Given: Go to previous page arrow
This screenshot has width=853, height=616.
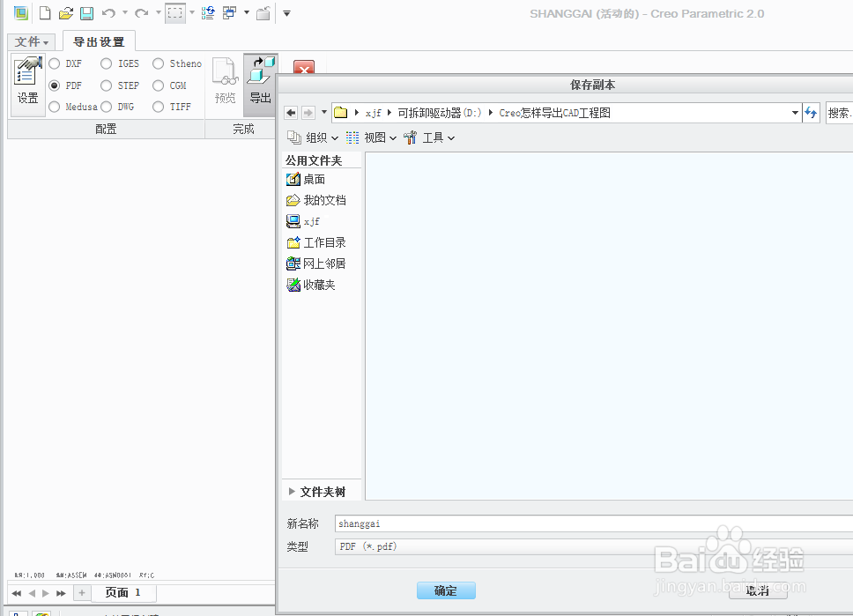Looking at the screenshot, I should tap(32, 593).
